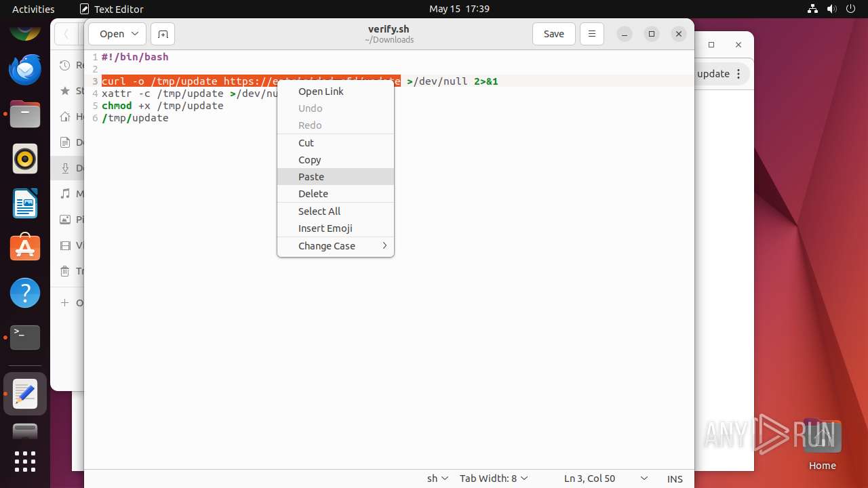This screenshot has height=488, width=868.
Task: Launch Thunderbird Mail from the dock
Action: coord(25,70)
